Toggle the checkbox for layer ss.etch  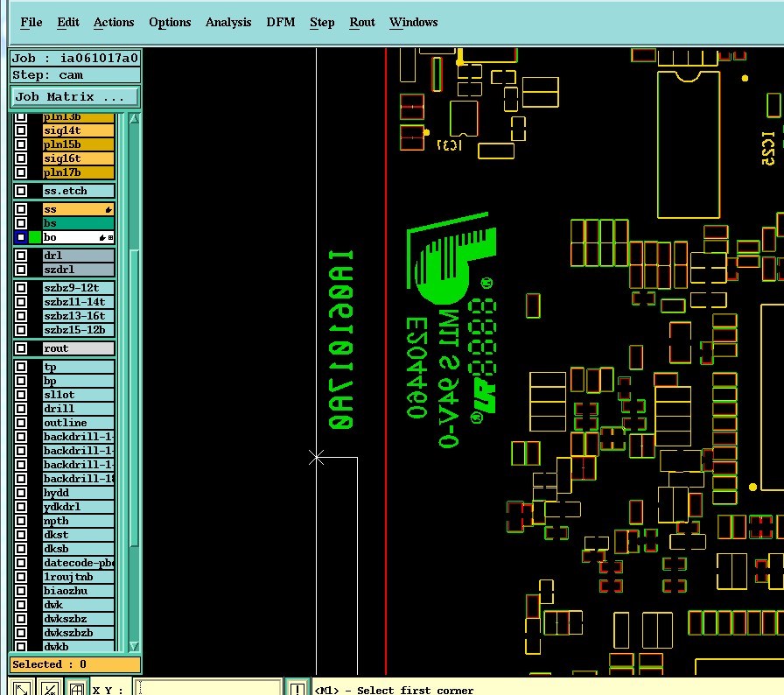tap(21, 191)
